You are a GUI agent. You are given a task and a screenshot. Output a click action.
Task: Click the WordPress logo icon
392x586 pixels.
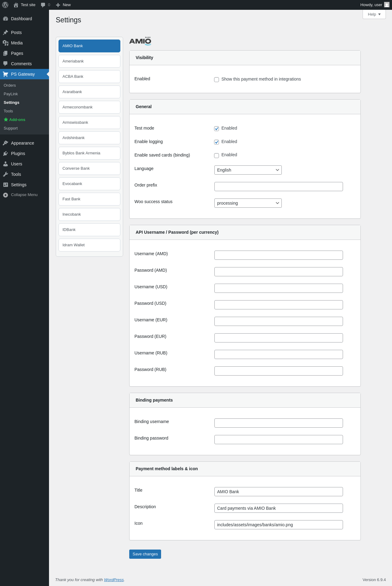(5, 5)
